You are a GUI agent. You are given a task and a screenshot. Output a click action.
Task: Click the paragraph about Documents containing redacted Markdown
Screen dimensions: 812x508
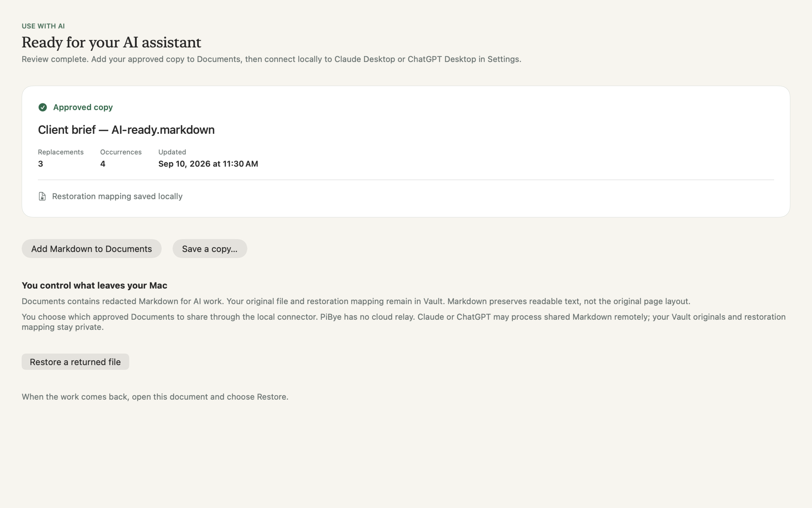[x=356, y=301]
